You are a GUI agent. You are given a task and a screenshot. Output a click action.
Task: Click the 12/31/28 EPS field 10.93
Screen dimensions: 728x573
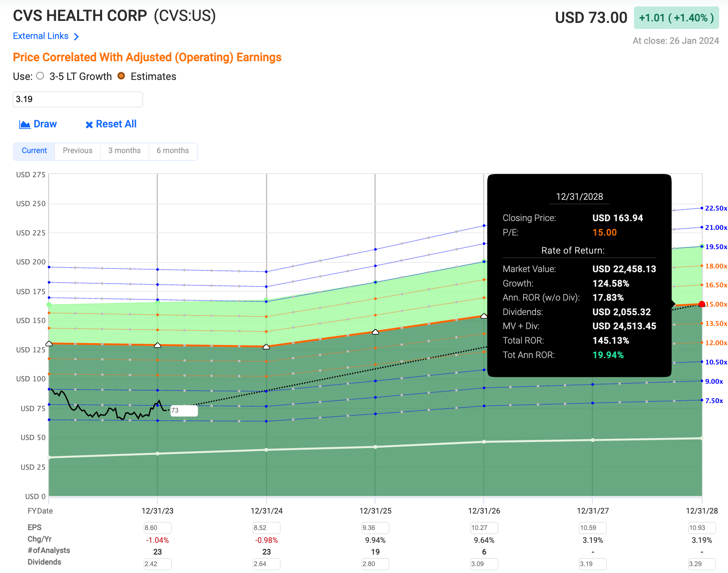click(x=702, y=528)
